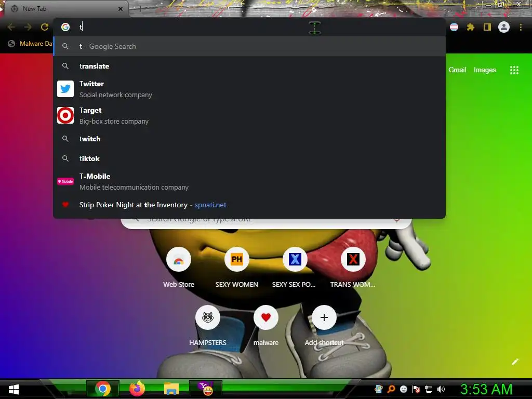Toggle the browser side panel icon
Viewport: 532px width, 399px height.
pos(487,27)
